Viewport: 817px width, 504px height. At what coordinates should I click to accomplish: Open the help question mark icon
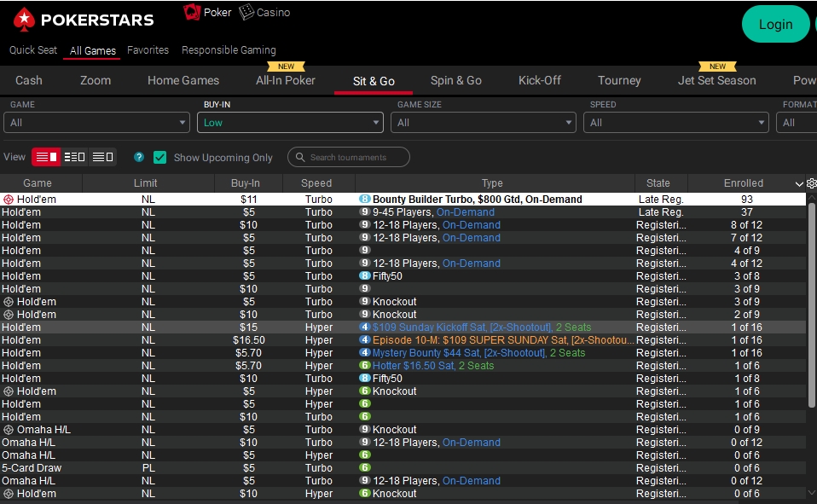coord(139,157)
